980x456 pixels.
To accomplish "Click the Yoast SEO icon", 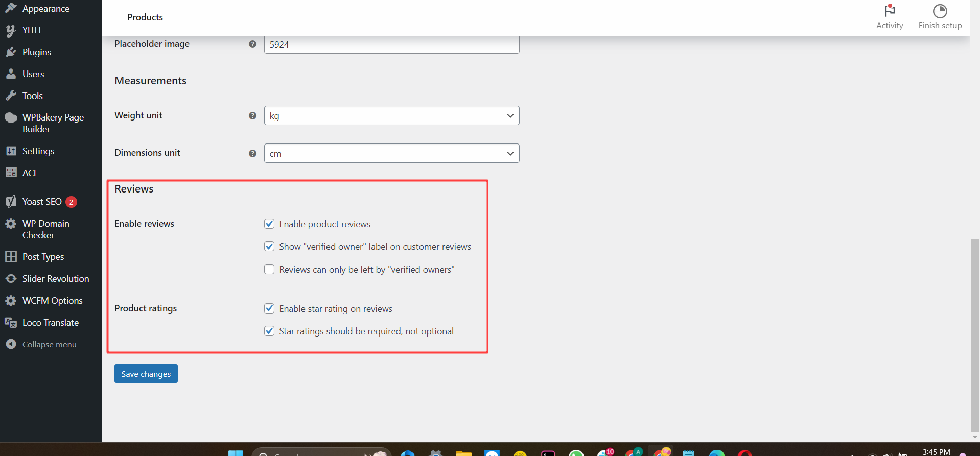I will point(11,202).
